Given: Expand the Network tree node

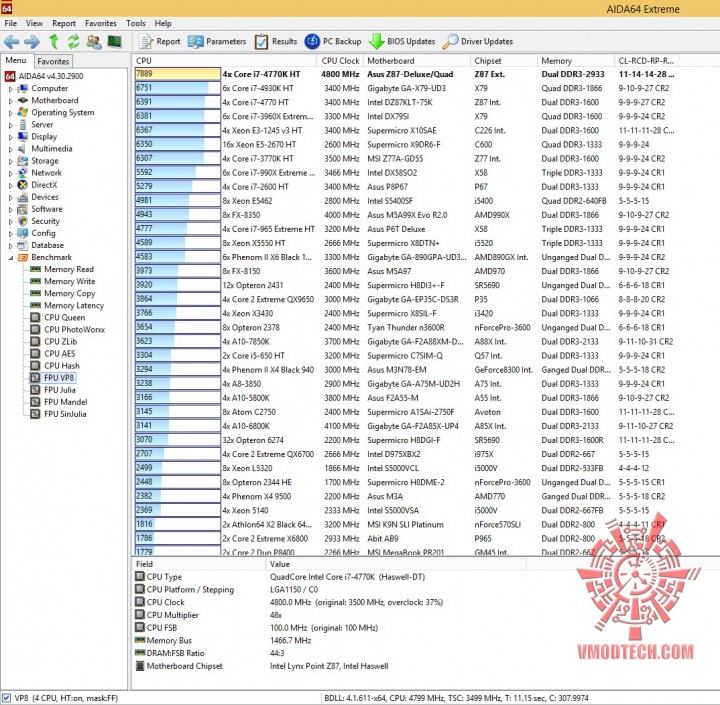Looking at the screenshot, I should click(x=11, y=173).
